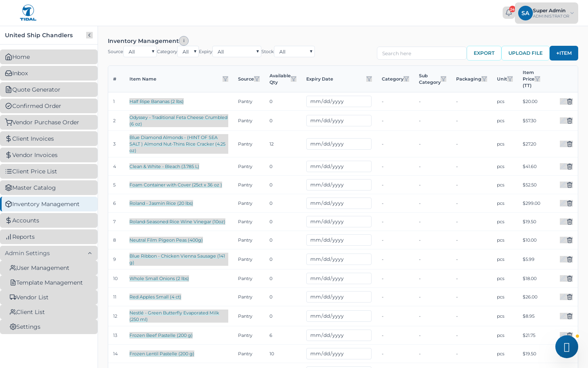Edit the Half Ripe Bananas row
Viewport: 588px width, 368px height.
tap(563, 101)
